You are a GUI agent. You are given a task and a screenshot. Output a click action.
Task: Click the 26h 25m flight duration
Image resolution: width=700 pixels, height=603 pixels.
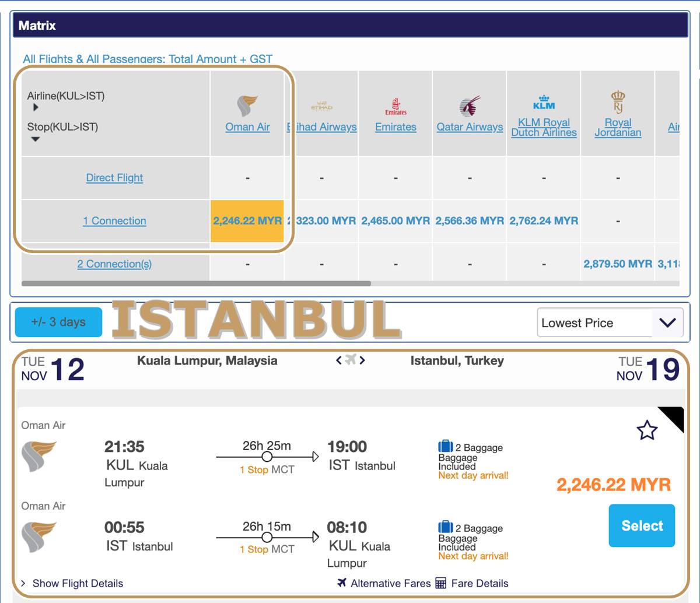(x=267, y=446)
